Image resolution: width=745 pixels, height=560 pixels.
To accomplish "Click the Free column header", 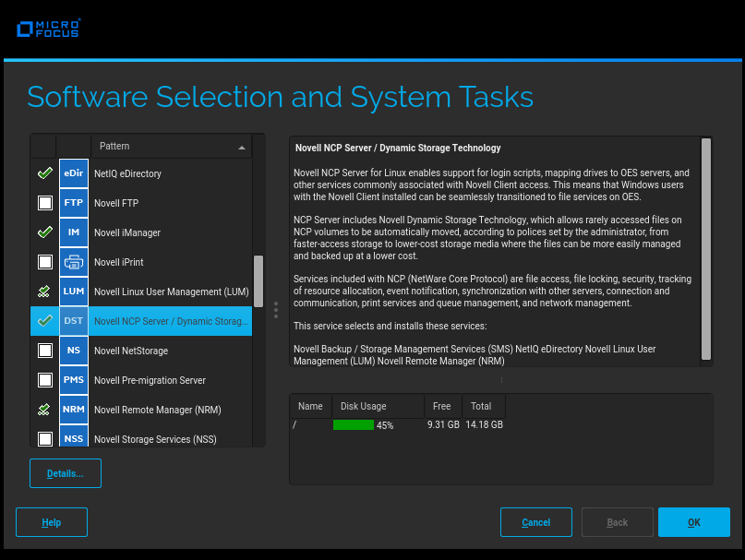I will tap(443, 406).
